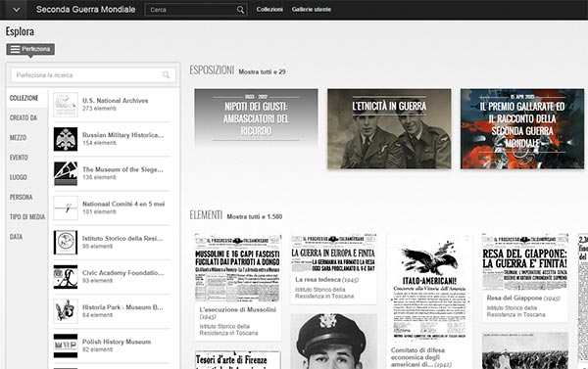Open the Gallerie utente menu

312,10
